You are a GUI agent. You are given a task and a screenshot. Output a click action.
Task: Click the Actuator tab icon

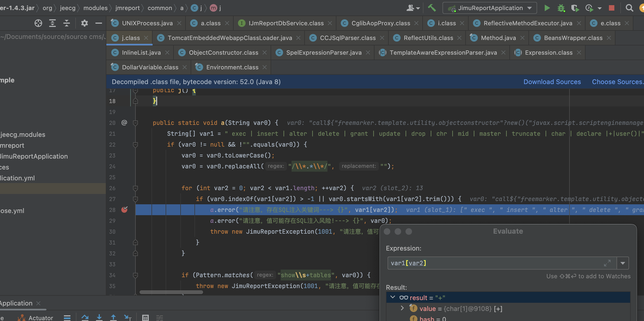(x=21, y=318)
